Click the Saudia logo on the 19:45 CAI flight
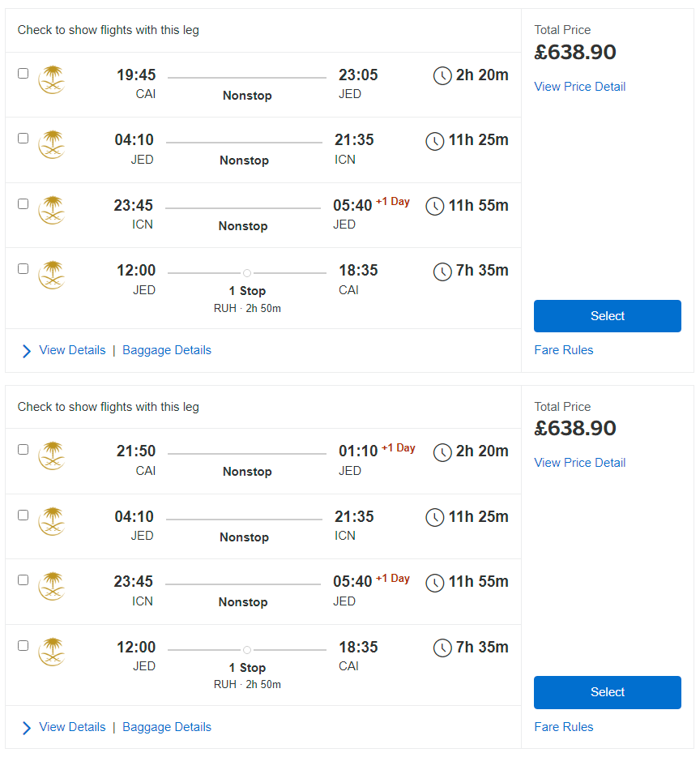 (52, 79)
